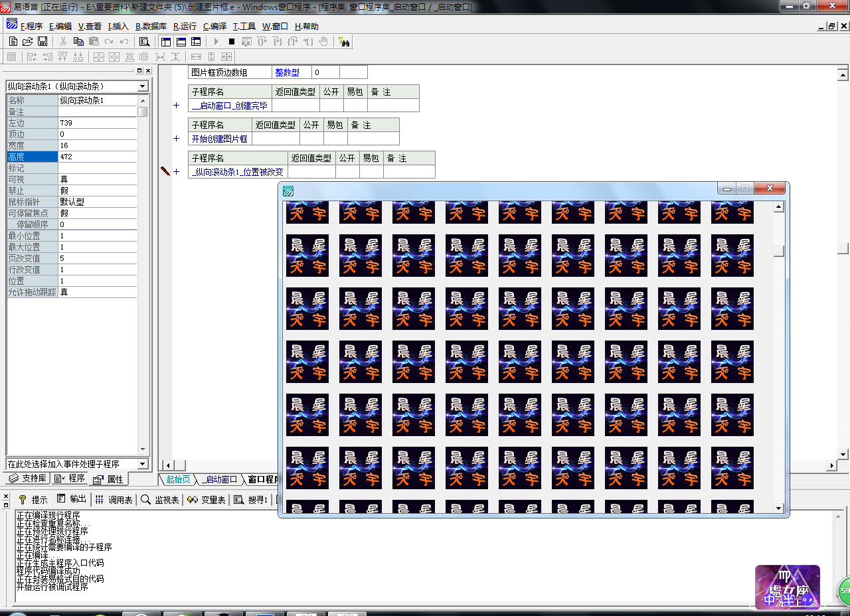The width and height of the screenshot is (850, 616).
Task: Open the R.运行 menu
Action: [x=185, y=27]
